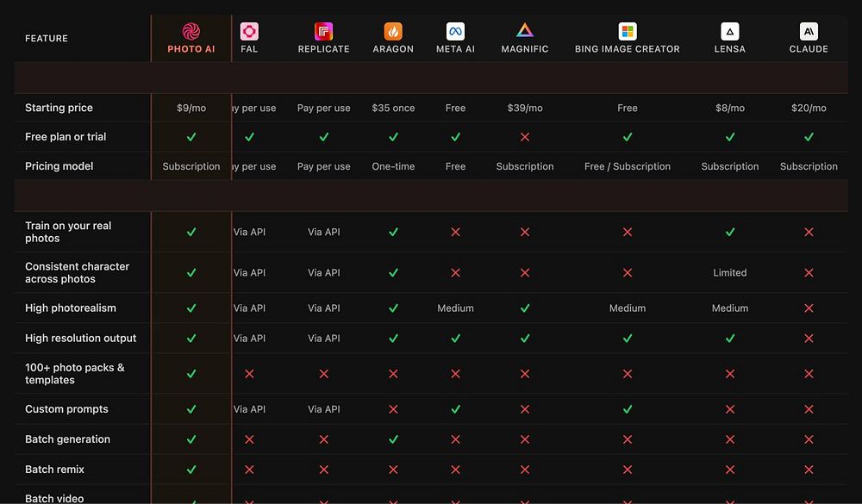Click the $35 once Aragon price
The image size is (862, 504).
pos(393,109)
